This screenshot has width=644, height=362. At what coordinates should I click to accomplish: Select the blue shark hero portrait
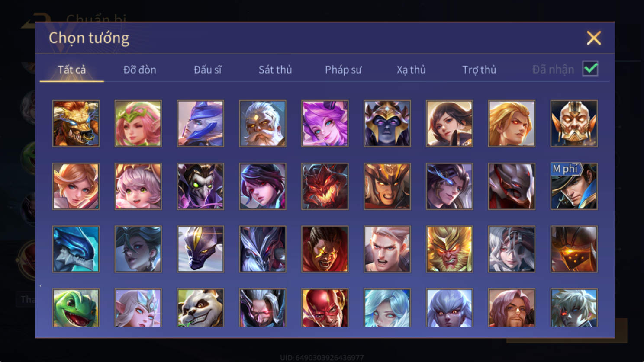(76, 249)
